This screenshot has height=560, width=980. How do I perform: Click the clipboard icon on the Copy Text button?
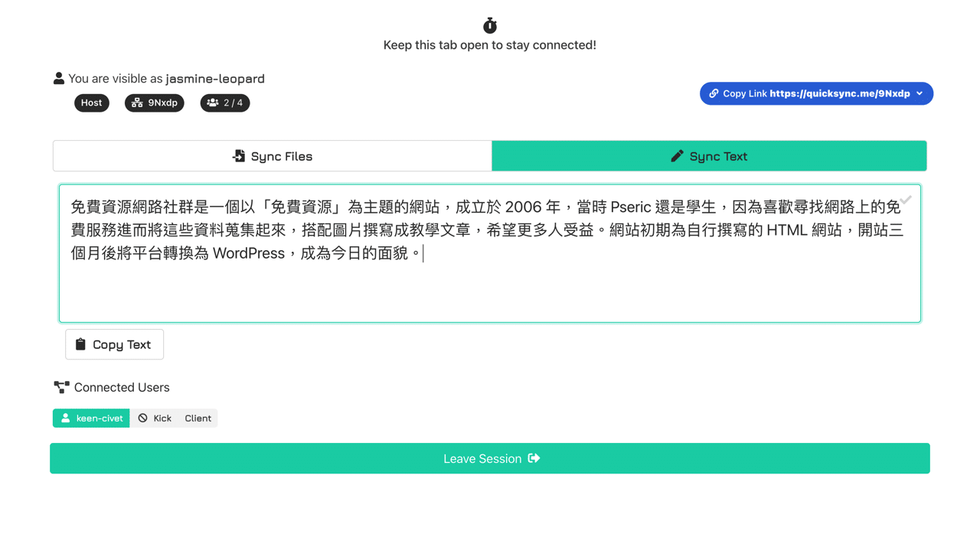click(x=80, y=344)
